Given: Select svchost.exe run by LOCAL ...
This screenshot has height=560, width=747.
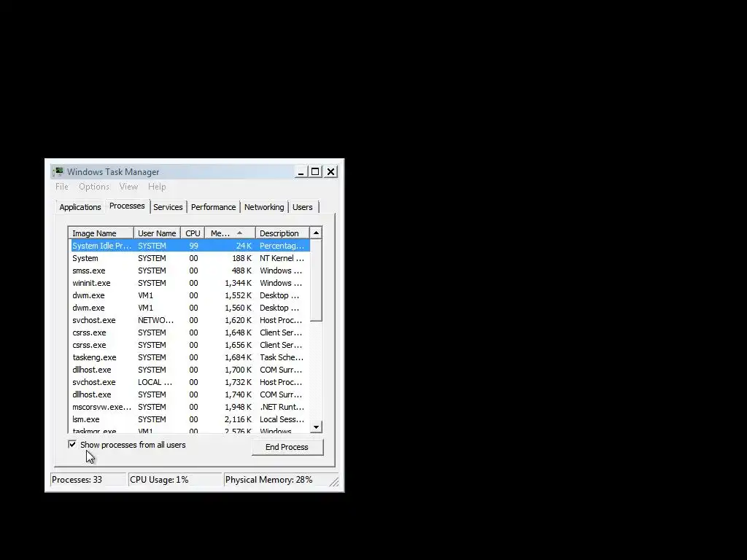Looking at the screenshot, I should click(190, 382).
